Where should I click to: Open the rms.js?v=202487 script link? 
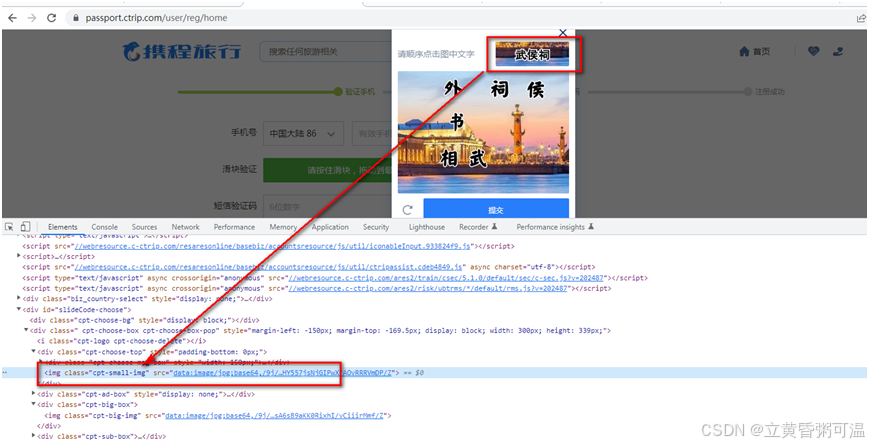pyautogui.click(x=428, y=288)
